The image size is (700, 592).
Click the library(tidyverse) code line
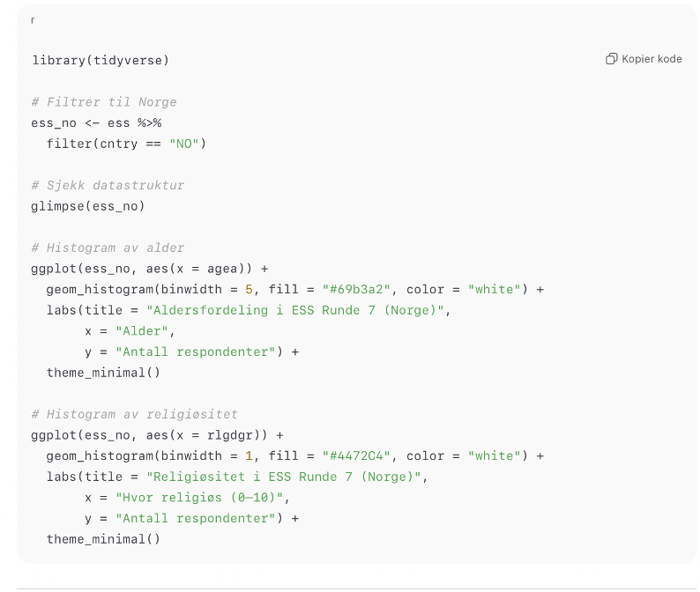[101, 60]
